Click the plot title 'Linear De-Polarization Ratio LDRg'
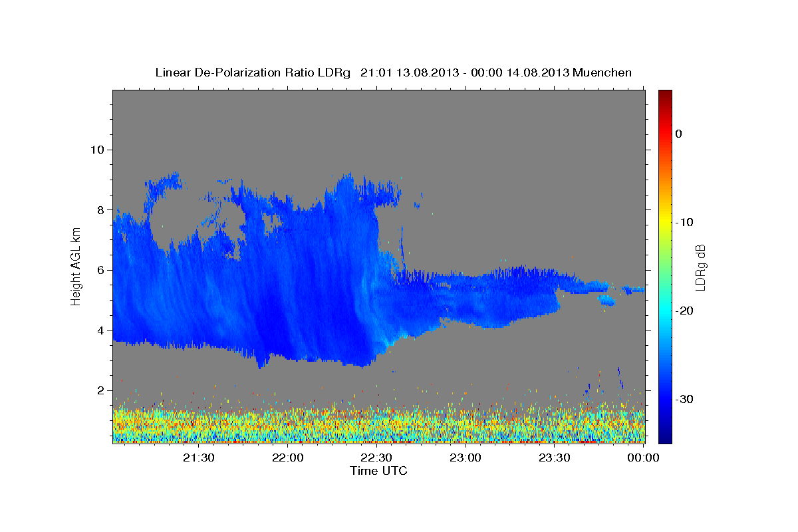Image resolution: width=798 pixels, height=532 pixels. click(x=253, y=72)
